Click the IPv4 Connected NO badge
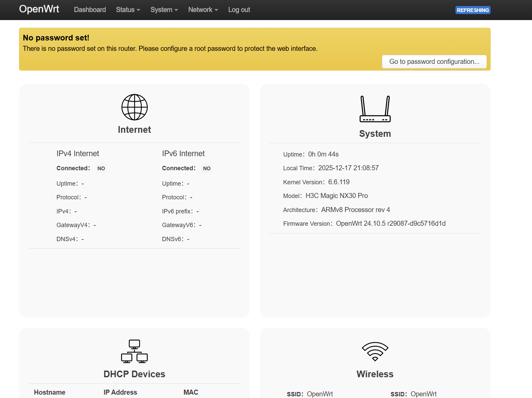 point(101,169)
